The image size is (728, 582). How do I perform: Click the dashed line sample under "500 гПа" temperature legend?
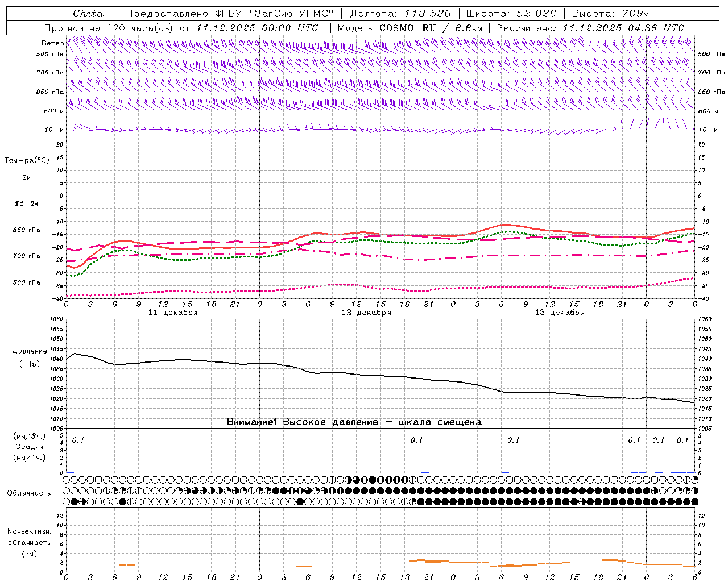(x=25, y=289)
